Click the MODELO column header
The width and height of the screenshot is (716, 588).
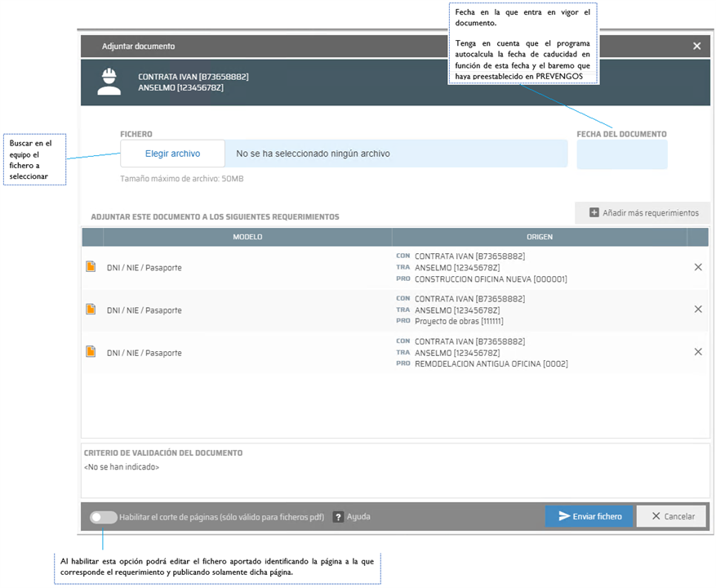[247, 237]
